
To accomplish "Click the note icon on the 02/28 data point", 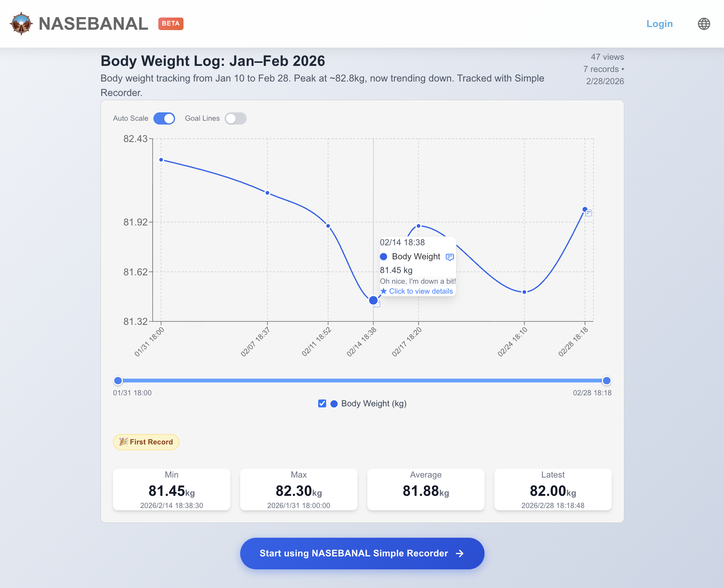I will click(x=589, y=213).
